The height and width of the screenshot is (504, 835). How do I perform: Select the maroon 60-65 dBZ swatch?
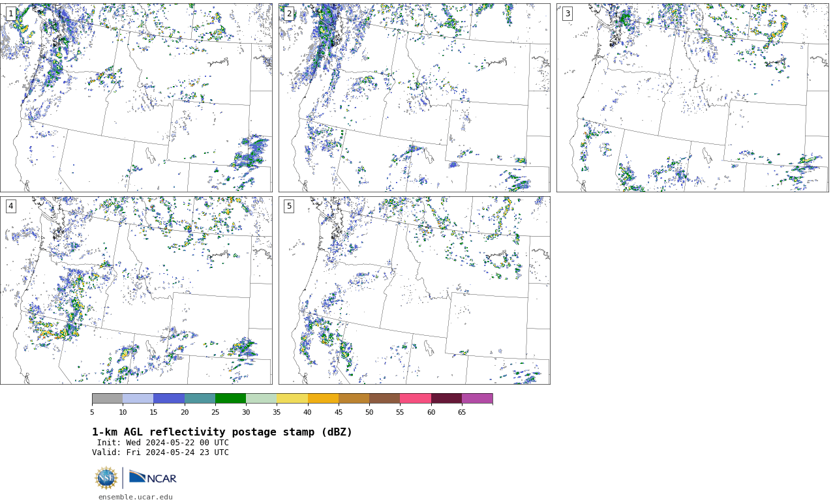pos(446,398)
